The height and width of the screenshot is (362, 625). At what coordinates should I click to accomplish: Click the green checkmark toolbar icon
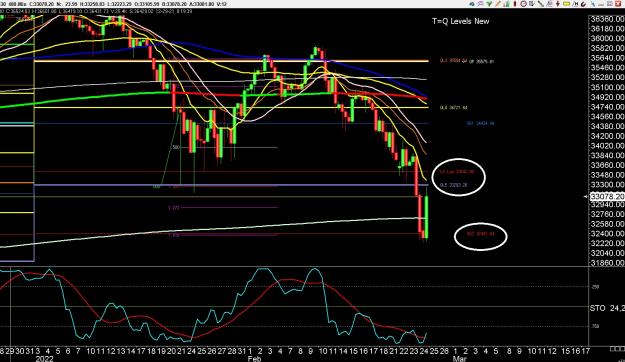coord(489,4)
